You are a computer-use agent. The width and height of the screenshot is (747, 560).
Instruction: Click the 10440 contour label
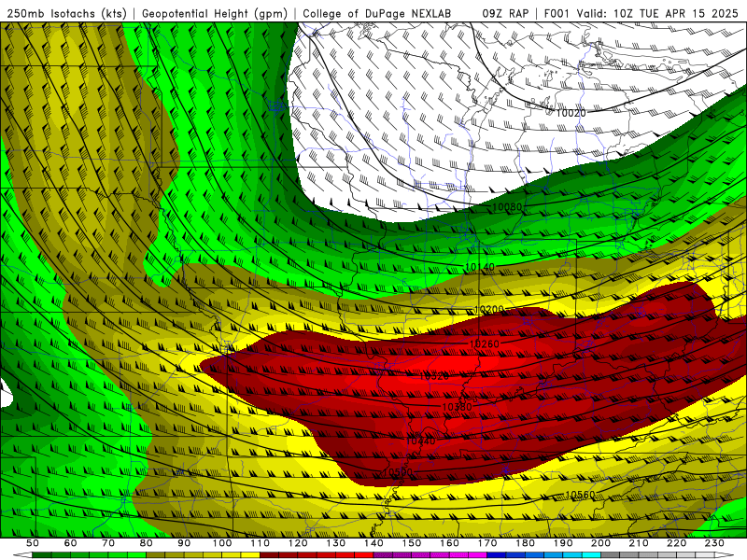421,441
